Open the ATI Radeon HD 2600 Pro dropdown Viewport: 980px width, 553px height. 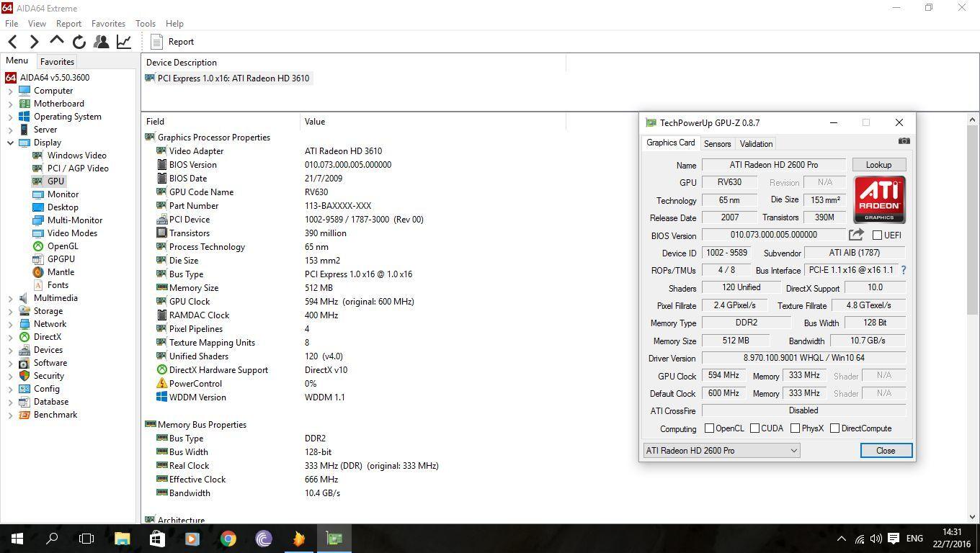[x=721, y=451]
